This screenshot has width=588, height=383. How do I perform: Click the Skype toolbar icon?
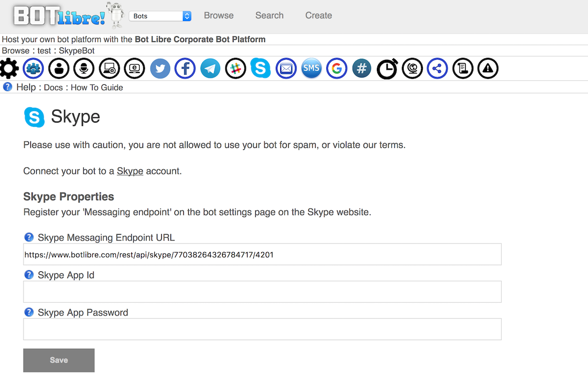[x=261, y=68]
